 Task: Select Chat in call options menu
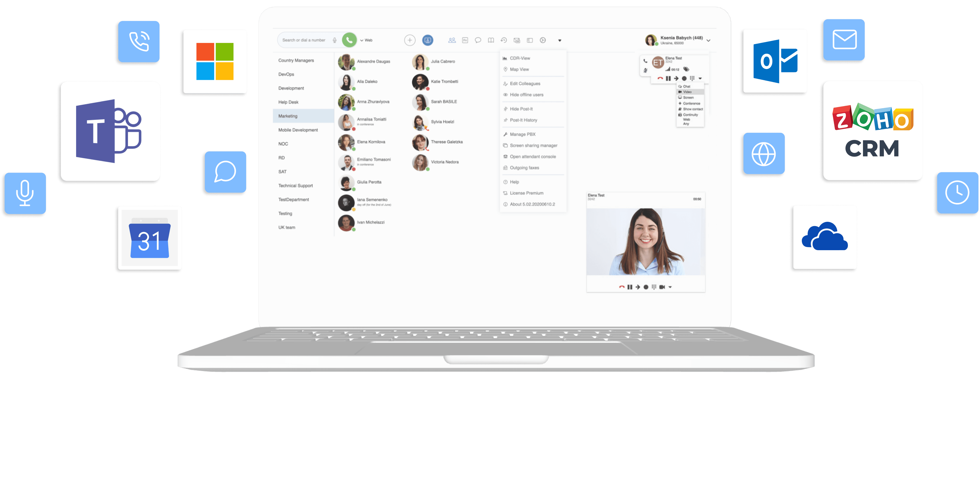point(690,86)
